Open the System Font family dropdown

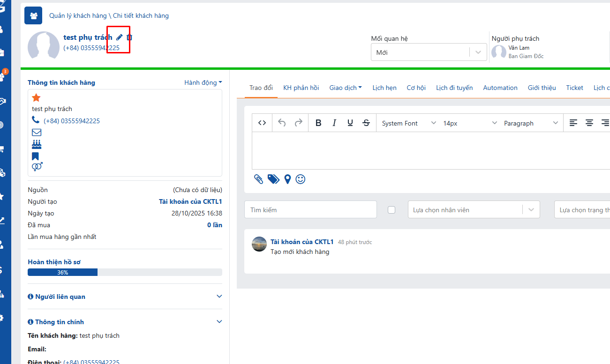[408, 123]
